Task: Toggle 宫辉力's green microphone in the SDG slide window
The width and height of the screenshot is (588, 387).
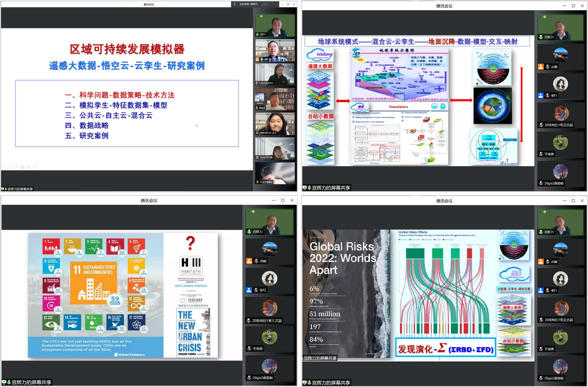Action: [x=249, y=232]
